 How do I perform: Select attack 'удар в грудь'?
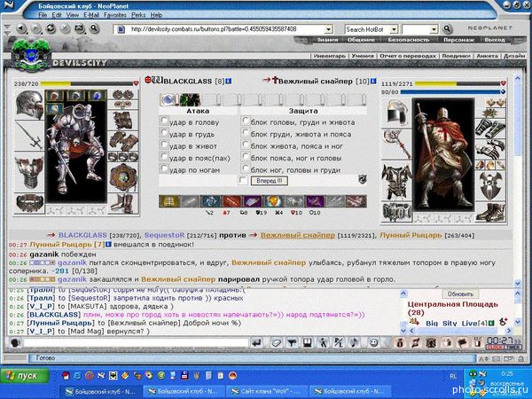164,133
